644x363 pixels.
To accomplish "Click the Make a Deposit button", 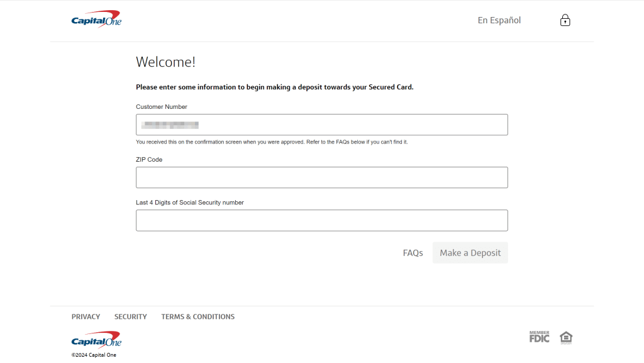I will [x=470, y=253].
